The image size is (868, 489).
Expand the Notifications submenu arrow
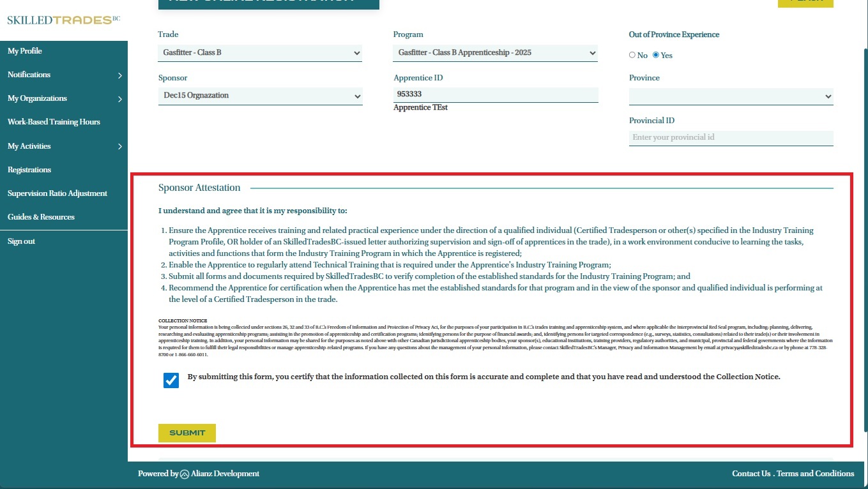[x=119, y=75]
